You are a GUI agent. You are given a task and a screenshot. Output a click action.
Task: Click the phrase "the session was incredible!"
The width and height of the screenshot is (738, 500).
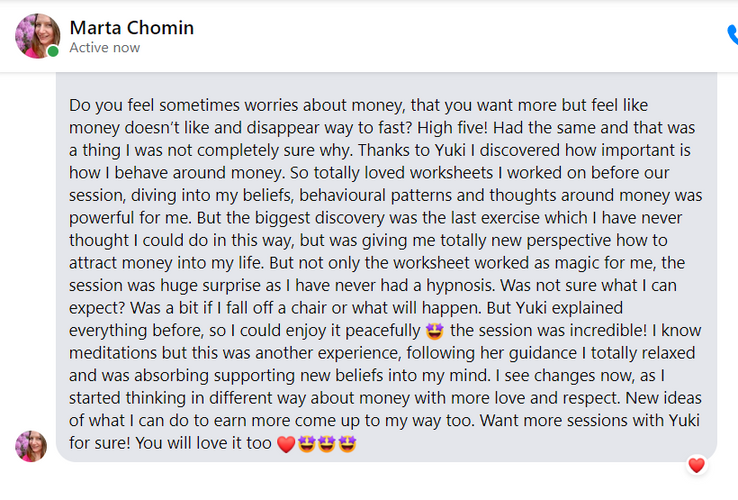click(548, 331)
